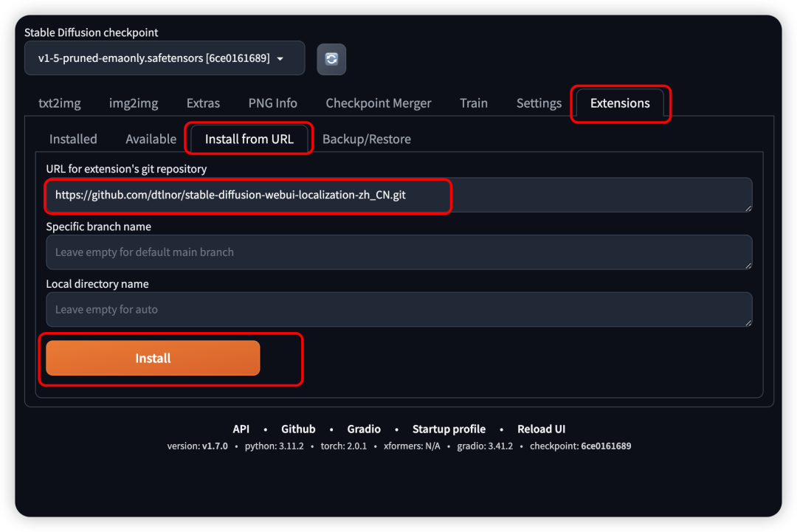Open the Extras tab

click(203, 103)
